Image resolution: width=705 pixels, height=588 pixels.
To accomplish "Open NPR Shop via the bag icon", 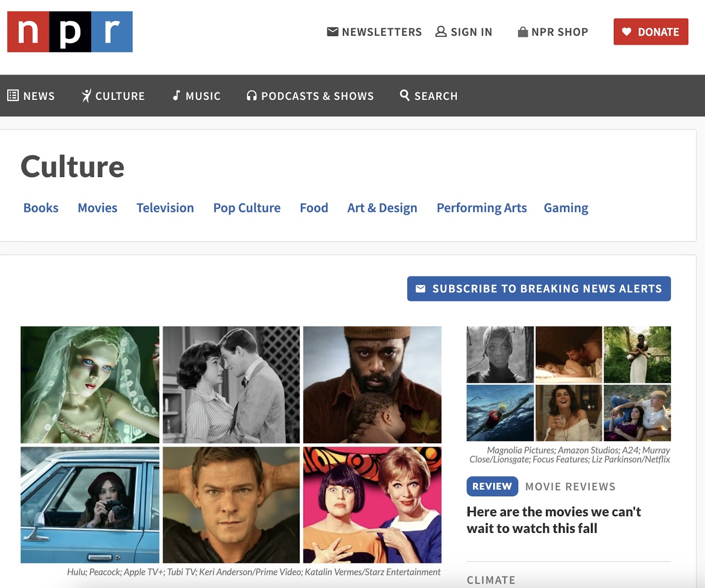I will pyautogui.click(x=523, y=31).
